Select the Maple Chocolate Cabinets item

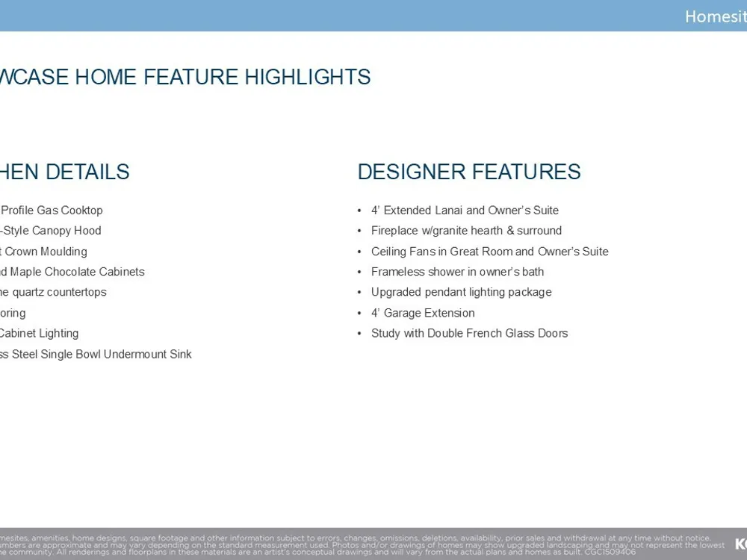pos(72,272)
